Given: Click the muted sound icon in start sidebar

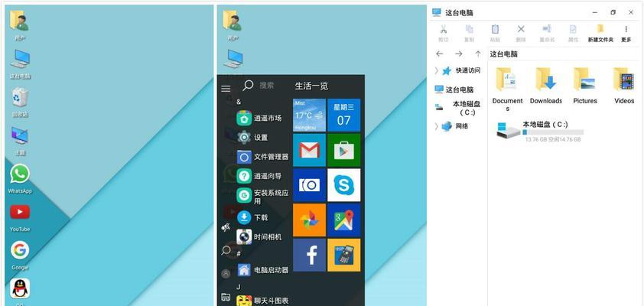Looking at the screenshot, I should click(226, 227).
